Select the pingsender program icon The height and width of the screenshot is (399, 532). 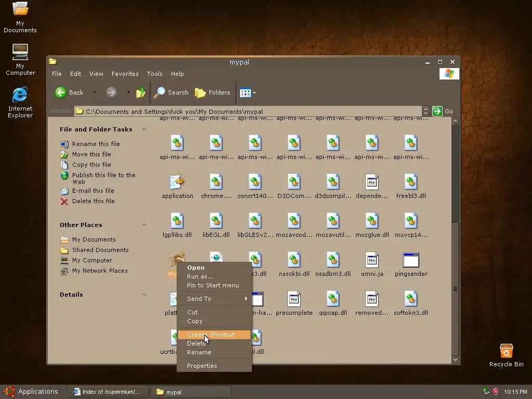pyautogui.click(x=411, y=260)
